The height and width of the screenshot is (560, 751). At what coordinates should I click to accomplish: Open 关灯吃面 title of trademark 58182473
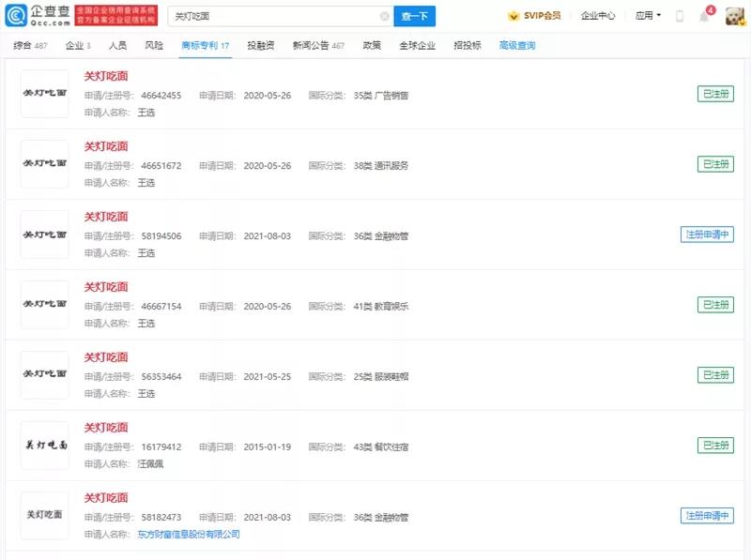click(x=106, y=498)
